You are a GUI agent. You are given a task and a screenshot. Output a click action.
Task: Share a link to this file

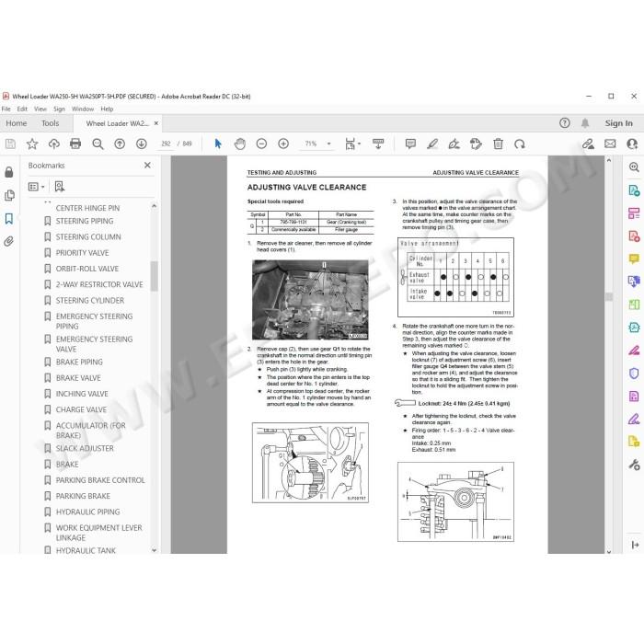[588, 144]
